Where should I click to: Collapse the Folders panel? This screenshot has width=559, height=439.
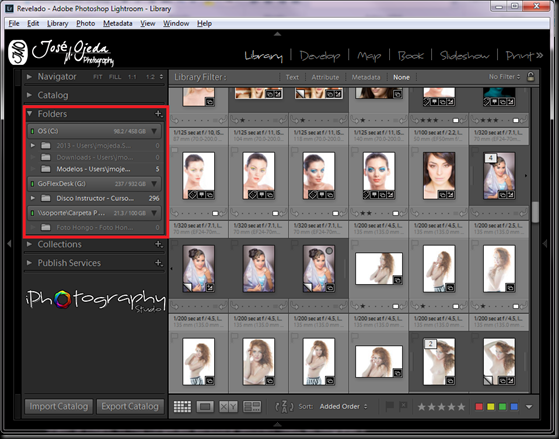coord(29,113)
